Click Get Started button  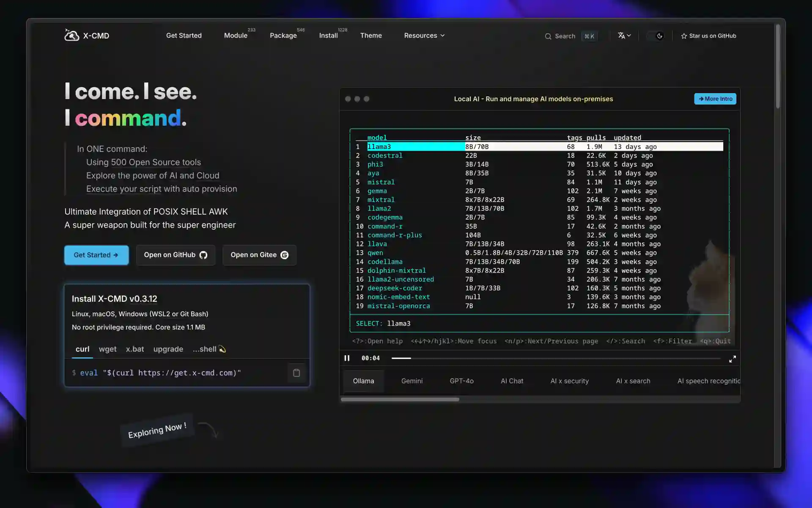click(96, 254)
